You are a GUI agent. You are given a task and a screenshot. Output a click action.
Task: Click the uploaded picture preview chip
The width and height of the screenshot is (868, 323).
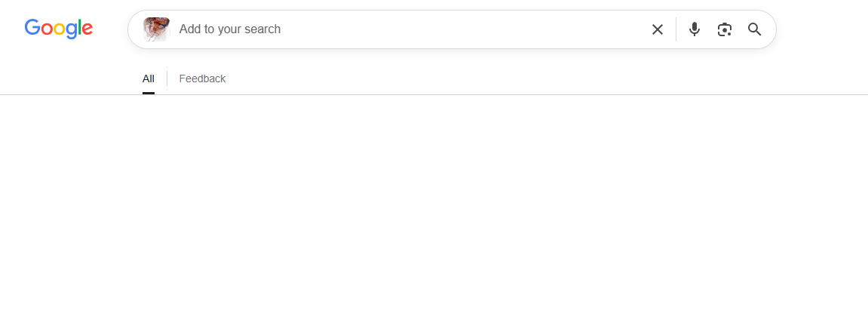point(156,29)
